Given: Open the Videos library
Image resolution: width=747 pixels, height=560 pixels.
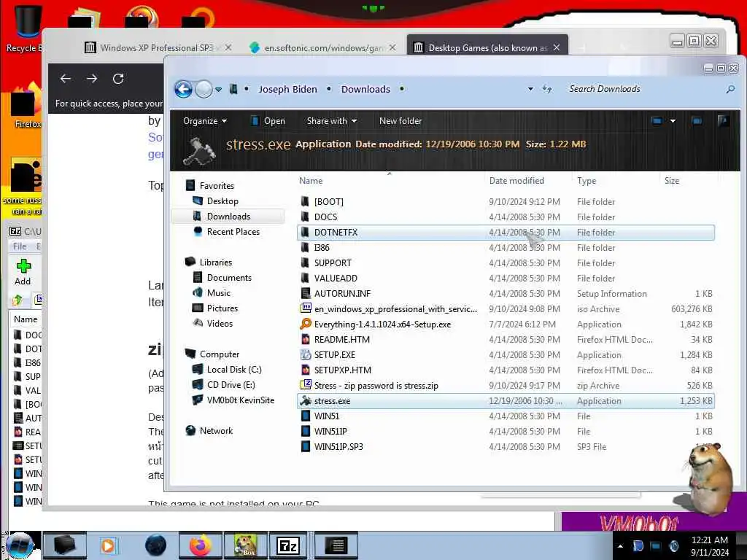Looking at the screenshot, I should (x=219, y=323).
